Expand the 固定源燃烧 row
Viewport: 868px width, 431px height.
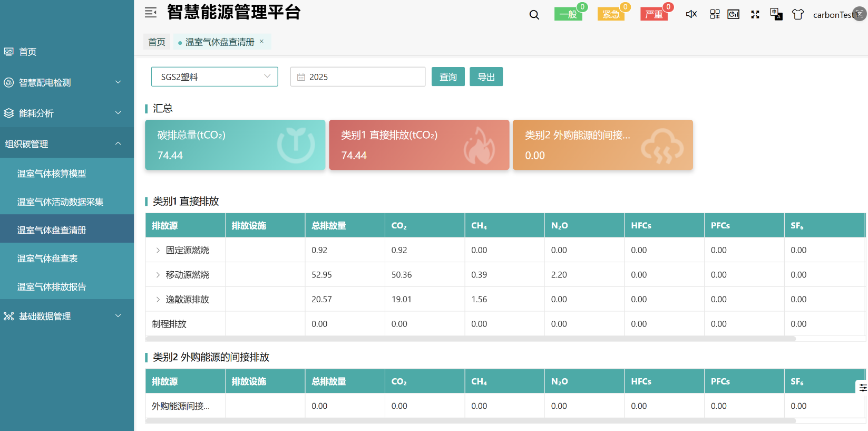(x=158, y=250)
